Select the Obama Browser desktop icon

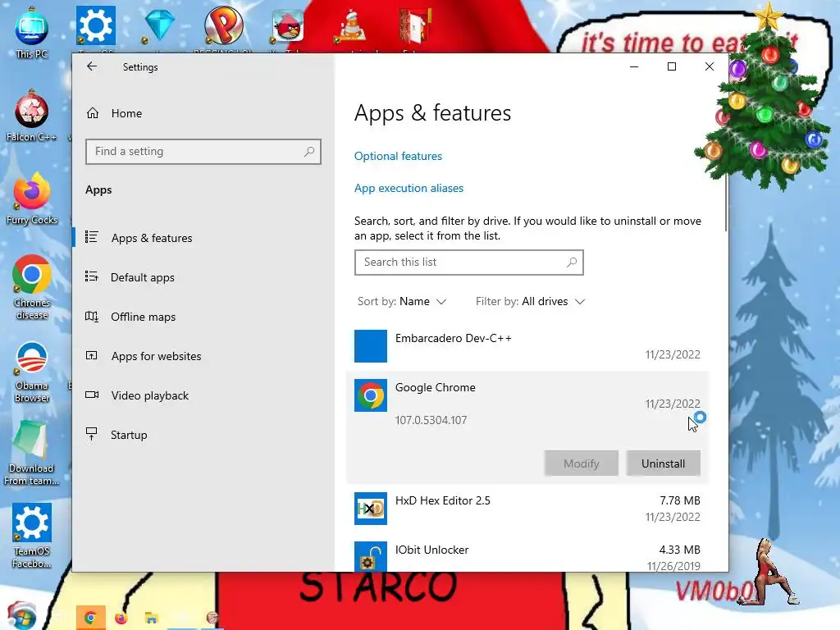coord(32,372)
